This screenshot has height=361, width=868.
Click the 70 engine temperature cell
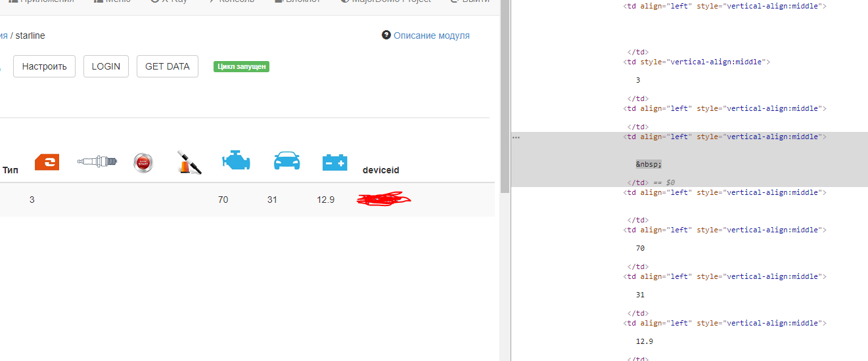[x=223, y=200]
